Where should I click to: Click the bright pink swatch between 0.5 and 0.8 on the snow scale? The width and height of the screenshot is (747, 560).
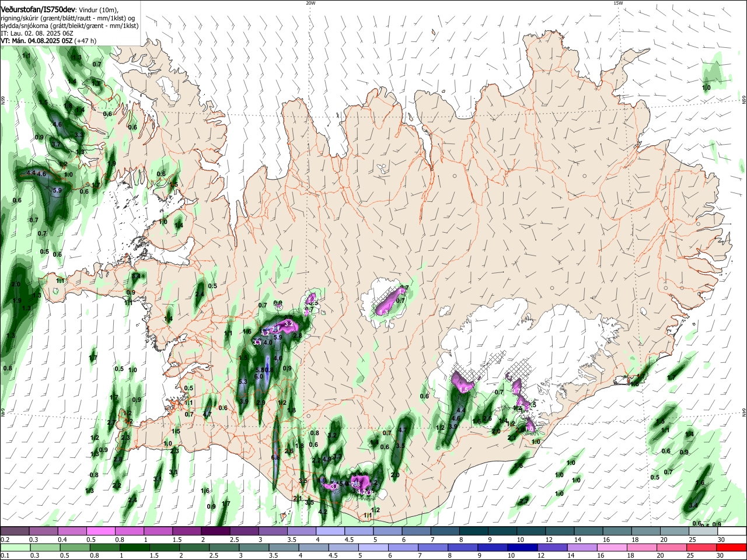(x=100, y=531)
